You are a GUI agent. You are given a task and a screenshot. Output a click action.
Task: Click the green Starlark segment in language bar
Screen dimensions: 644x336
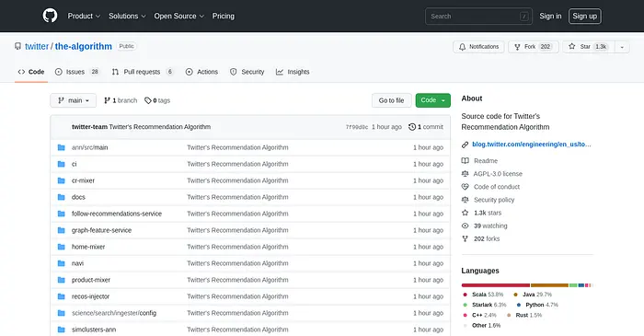[x=573, y=285]
